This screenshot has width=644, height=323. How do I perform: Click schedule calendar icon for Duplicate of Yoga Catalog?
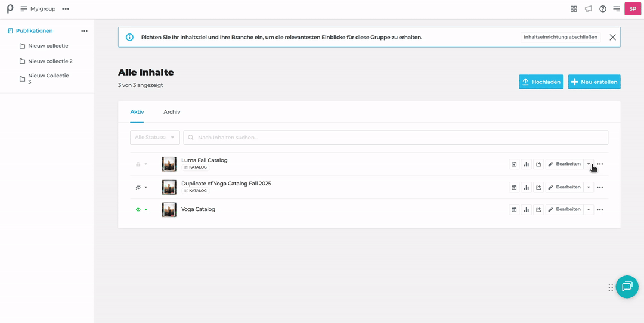click(513, 187)
